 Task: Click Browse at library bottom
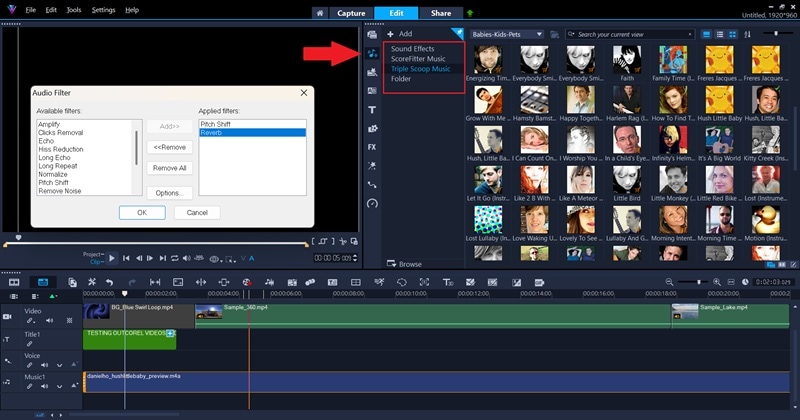(x=405, y=264)
